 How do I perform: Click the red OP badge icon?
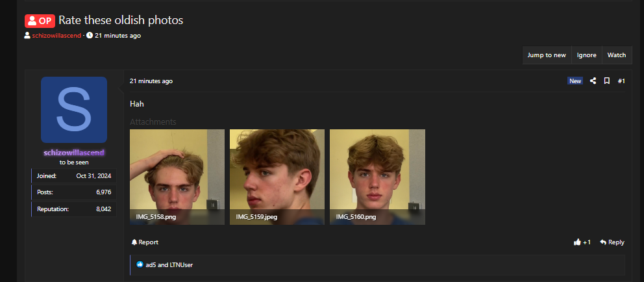pos(40,21)
